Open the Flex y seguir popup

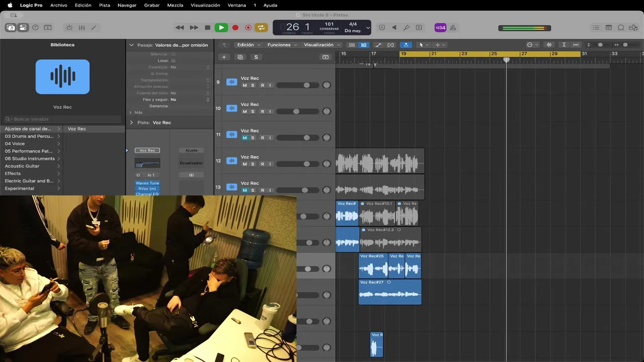click(189, 100)
